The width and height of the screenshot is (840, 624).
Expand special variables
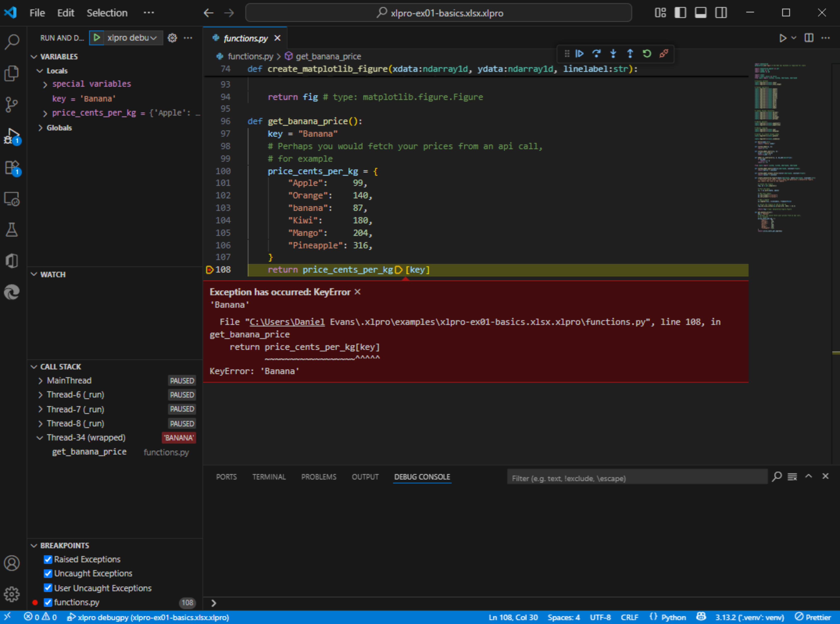pos(45,84)
